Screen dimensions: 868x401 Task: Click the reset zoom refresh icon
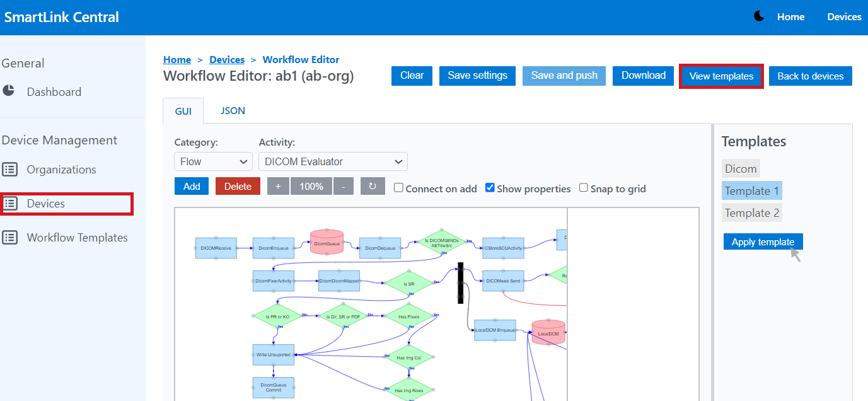[373, 186]
